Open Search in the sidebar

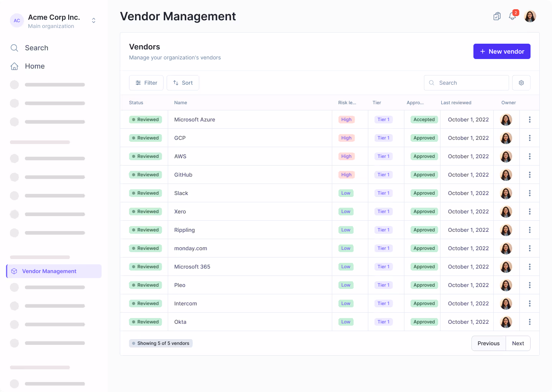[36, 48]
